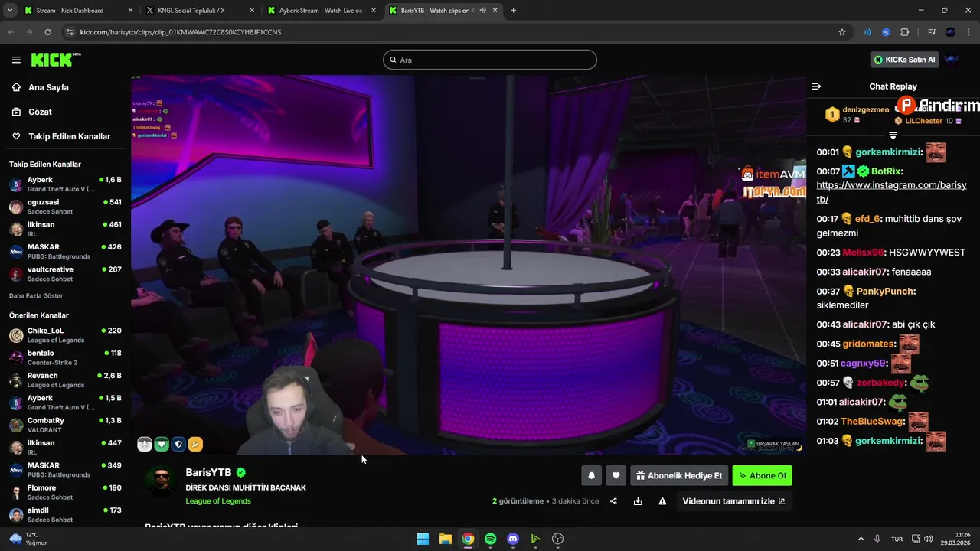The image size is (980, 551).
Task: Click denizgezmen top gifter
Action: point(865,110)
